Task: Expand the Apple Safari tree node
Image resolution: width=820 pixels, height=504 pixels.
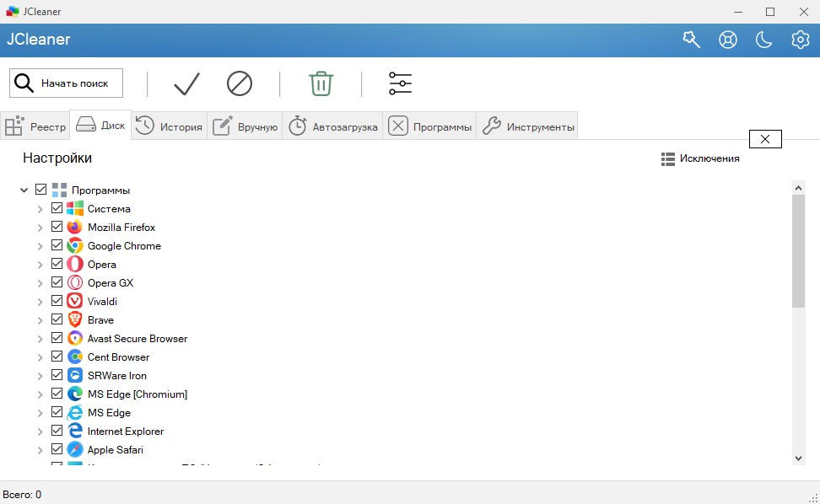Action: point(40,450)
